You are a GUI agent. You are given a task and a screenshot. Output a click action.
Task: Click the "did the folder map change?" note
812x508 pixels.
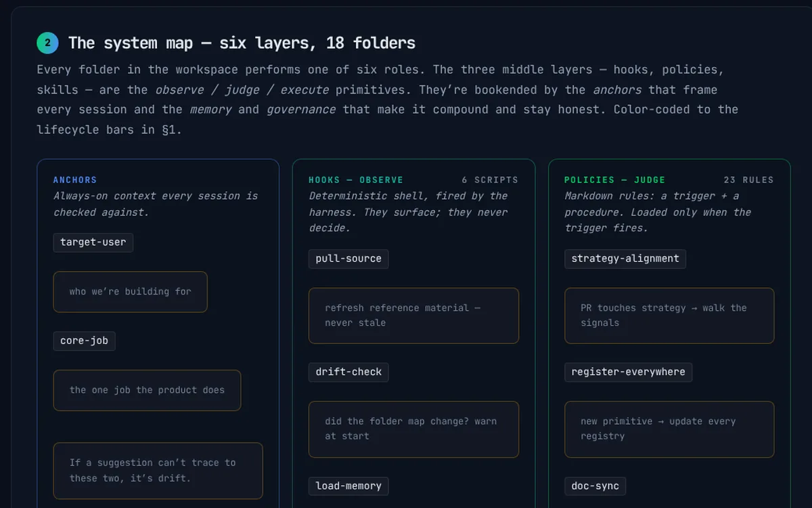414,429
